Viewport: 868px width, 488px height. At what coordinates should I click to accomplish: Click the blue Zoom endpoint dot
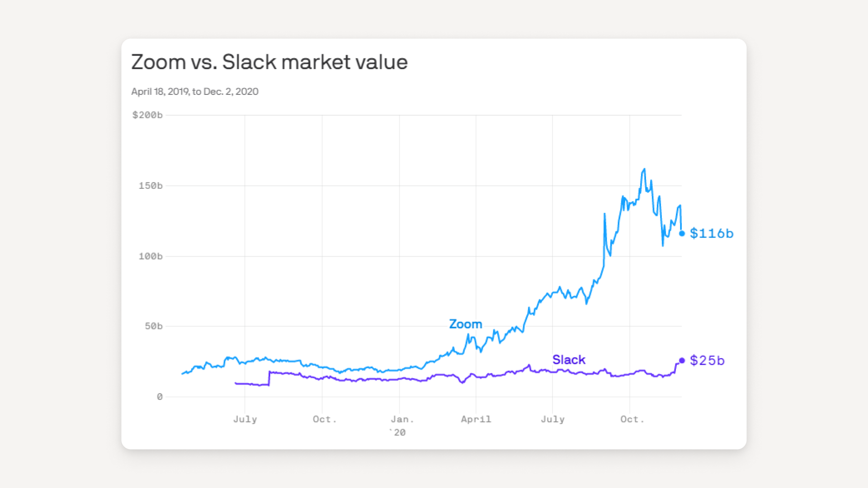[682, 234]
